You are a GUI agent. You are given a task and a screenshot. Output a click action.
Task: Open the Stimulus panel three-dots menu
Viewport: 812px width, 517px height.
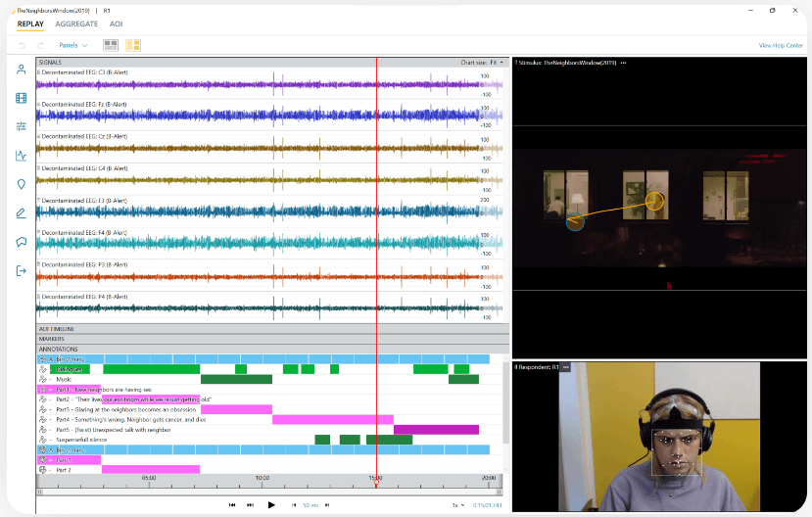point(624,63)
